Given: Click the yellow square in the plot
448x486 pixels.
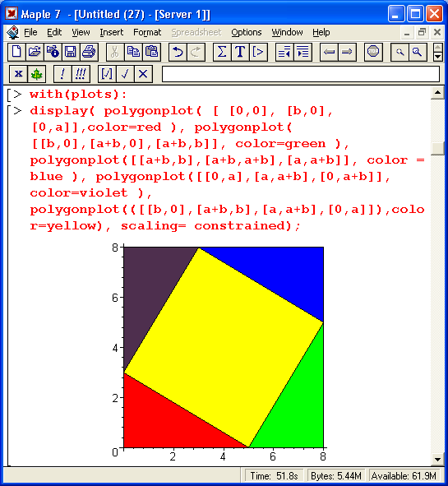Looking at the screenshot, I should tap(224, 347).
